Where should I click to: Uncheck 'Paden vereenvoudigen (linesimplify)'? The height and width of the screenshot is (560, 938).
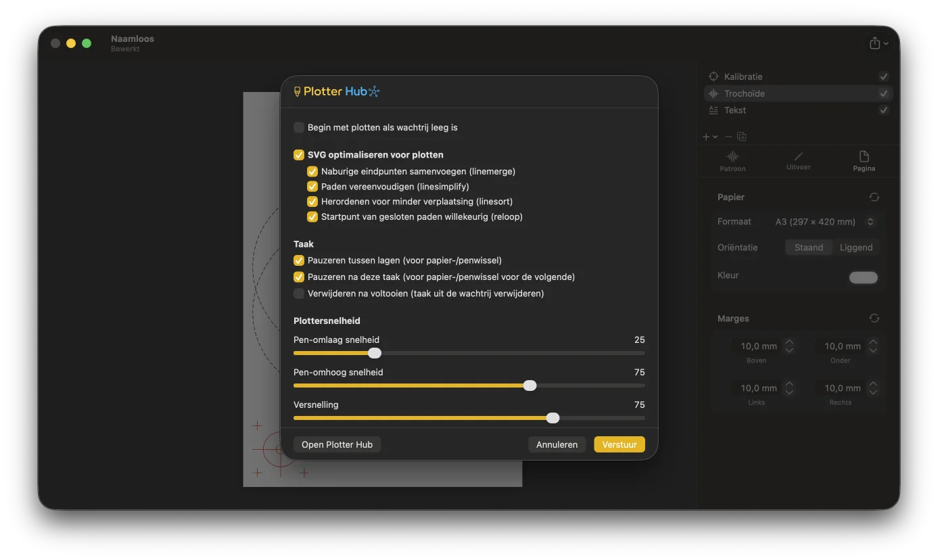point(312,187)
